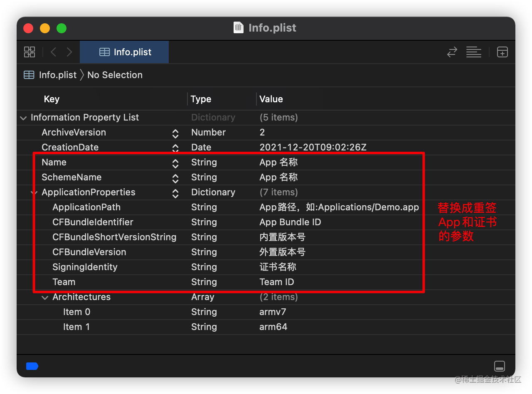Select the Name key row
This screenshot has width=532, height=394.
[54, 162]
